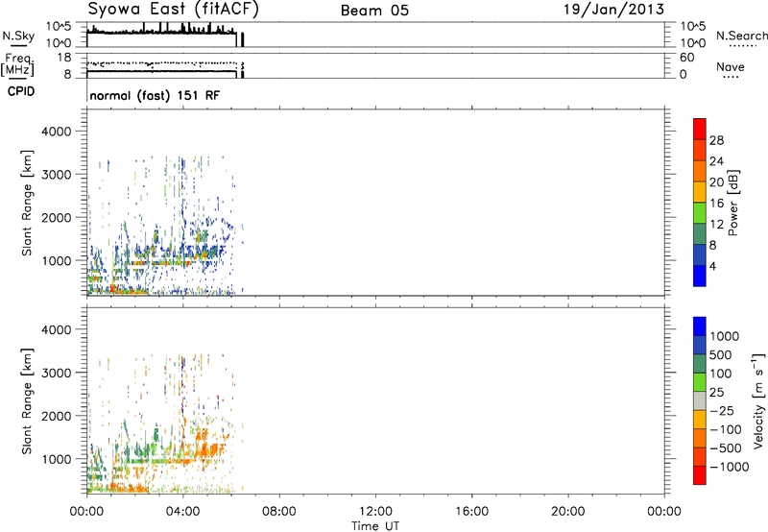Click the orange power band near 1000 km
The image size is (768, 532).
tap(161, 263)
